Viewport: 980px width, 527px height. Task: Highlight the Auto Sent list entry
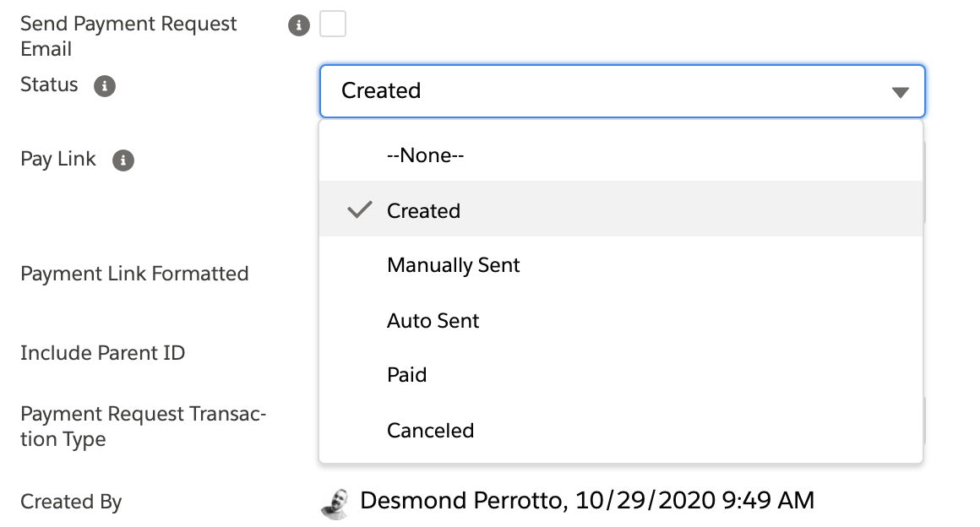coord(433,320)
